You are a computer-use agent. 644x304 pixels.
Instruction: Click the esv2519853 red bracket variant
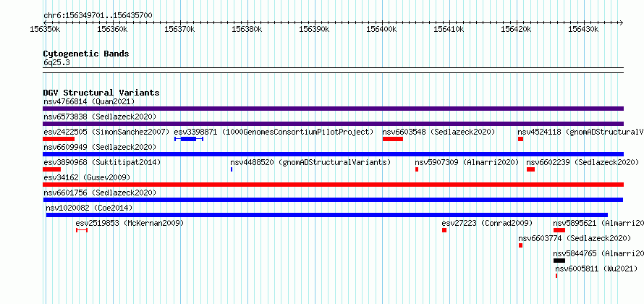click(82, 230)
